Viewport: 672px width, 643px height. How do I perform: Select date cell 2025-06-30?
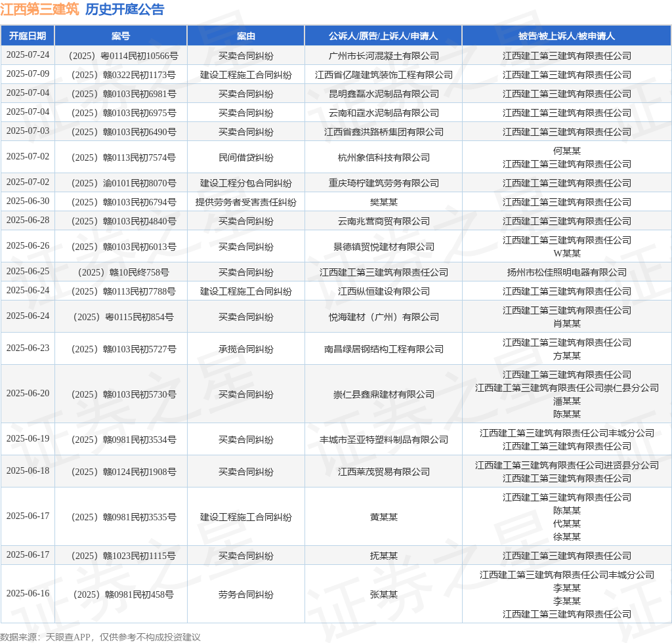click(28, 201)
